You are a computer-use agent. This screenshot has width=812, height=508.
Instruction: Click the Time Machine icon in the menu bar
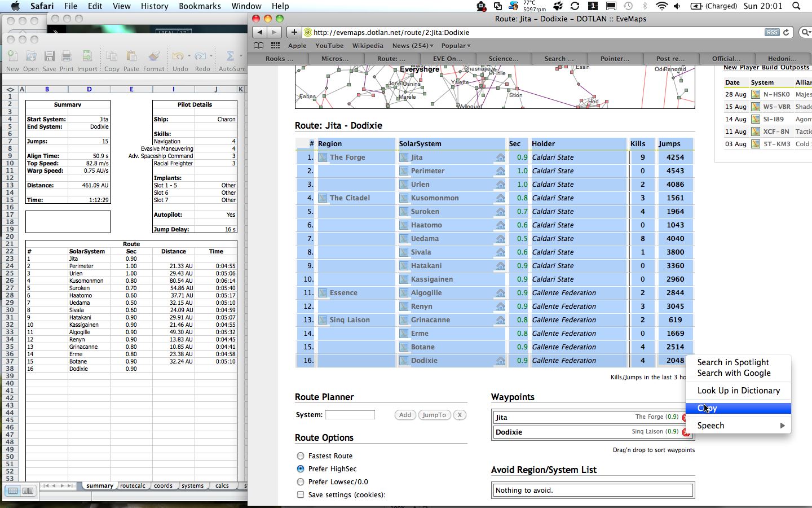point(628,6)
